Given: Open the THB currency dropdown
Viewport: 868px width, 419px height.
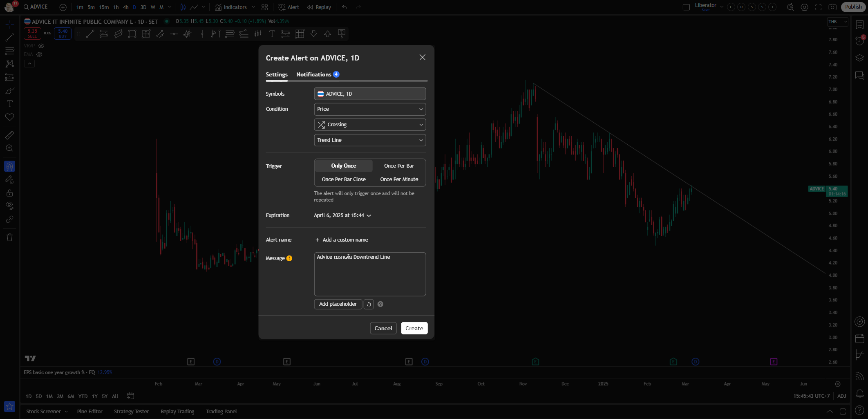Looking at the screenshot, I should [x=837, y=22].
